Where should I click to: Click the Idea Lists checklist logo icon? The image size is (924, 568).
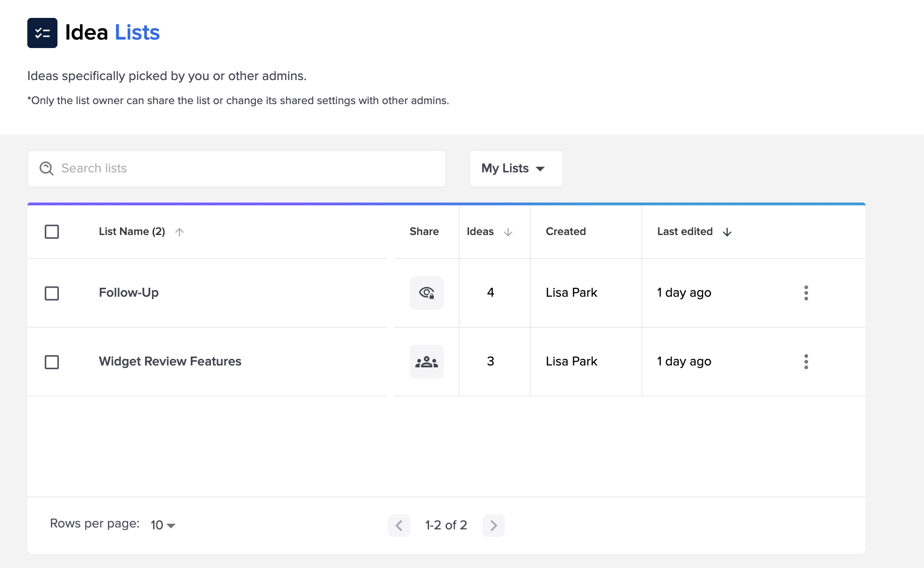click(42, 33)
